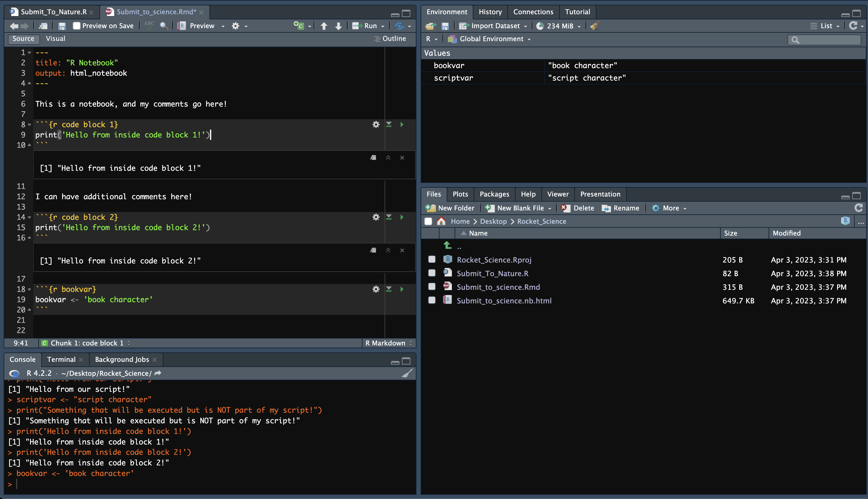Open the More dropdown in Files pane
Screen dimensions: 868x499
pyautogui.click(x=669, y=208)
